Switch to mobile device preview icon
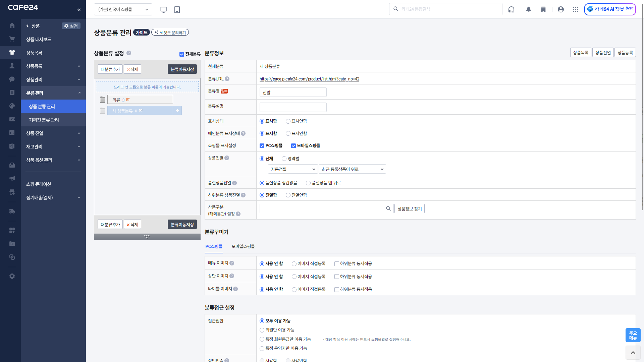 click(x=177, y=9)
